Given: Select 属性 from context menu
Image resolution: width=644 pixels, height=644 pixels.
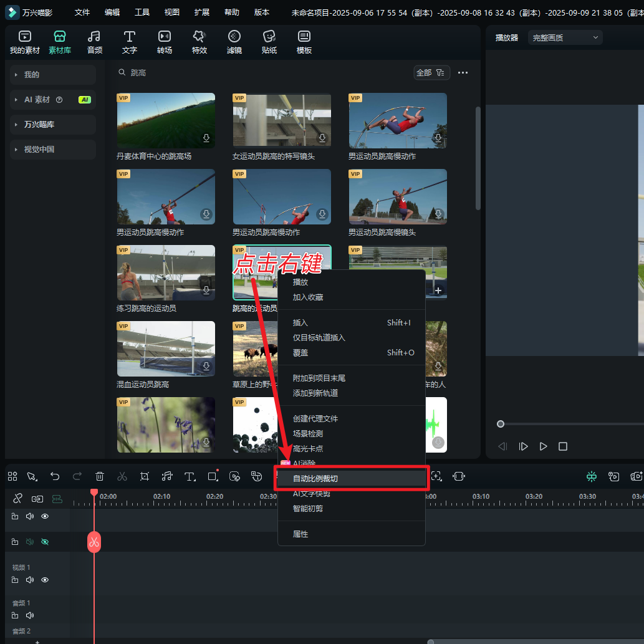Looking at the screenshot, I should [x=352, y=534].
